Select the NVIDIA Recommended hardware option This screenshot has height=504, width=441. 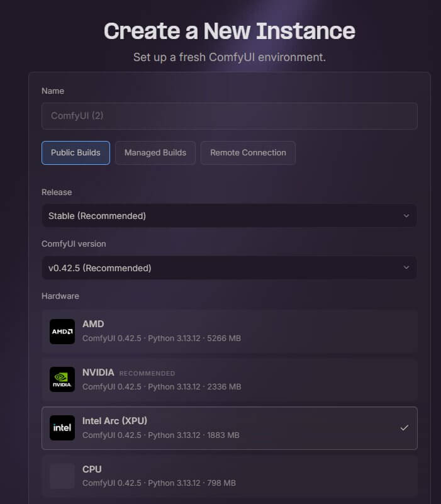coord(230,379)
